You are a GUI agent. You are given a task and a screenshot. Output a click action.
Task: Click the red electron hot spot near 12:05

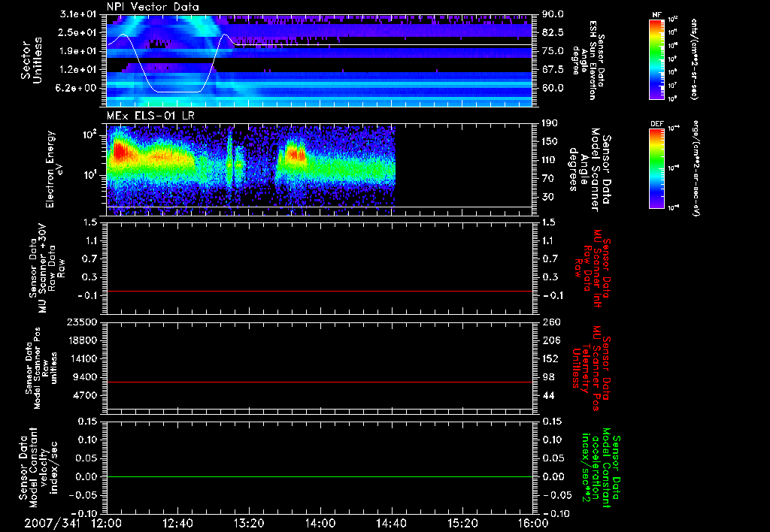click(120, 151)
